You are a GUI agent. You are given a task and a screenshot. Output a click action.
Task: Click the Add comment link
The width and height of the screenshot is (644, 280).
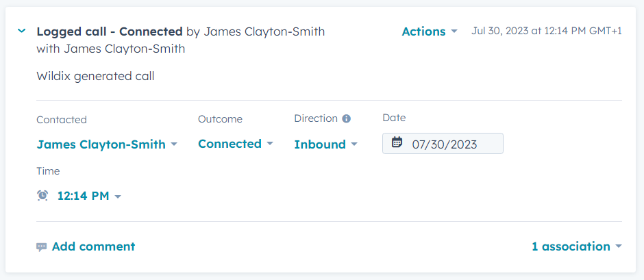93,246
